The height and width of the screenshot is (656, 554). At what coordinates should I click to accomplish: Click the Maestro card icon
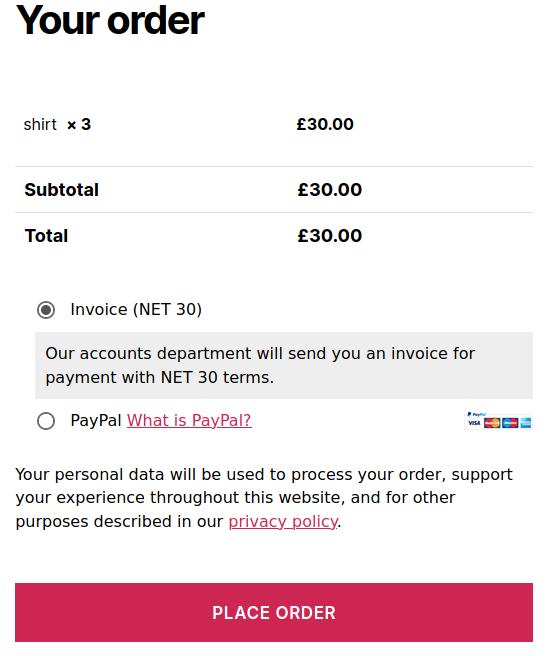click(510, 423)
